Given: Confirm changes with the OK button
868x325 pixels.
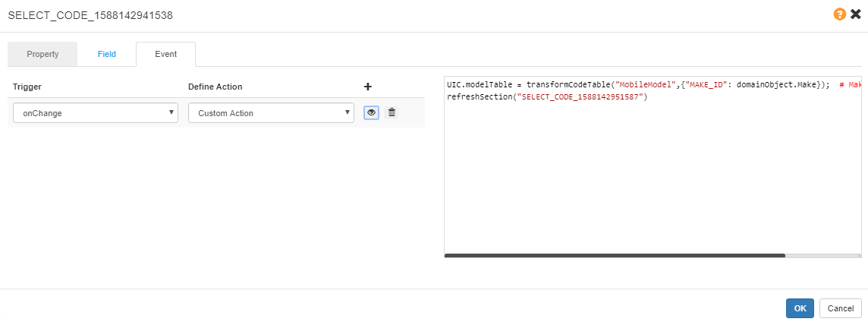Looking at the screenshot, I should [x=800, y=308].
